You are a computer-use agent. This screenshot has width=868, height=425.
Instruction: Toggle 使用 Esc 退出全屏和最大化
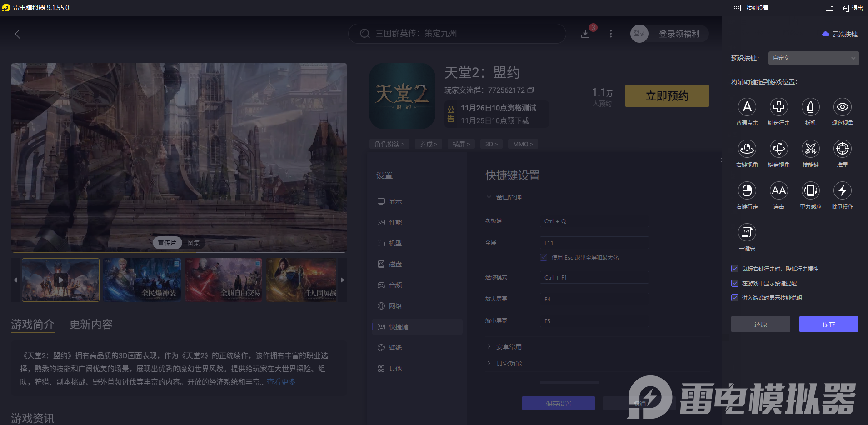[544, 257]
